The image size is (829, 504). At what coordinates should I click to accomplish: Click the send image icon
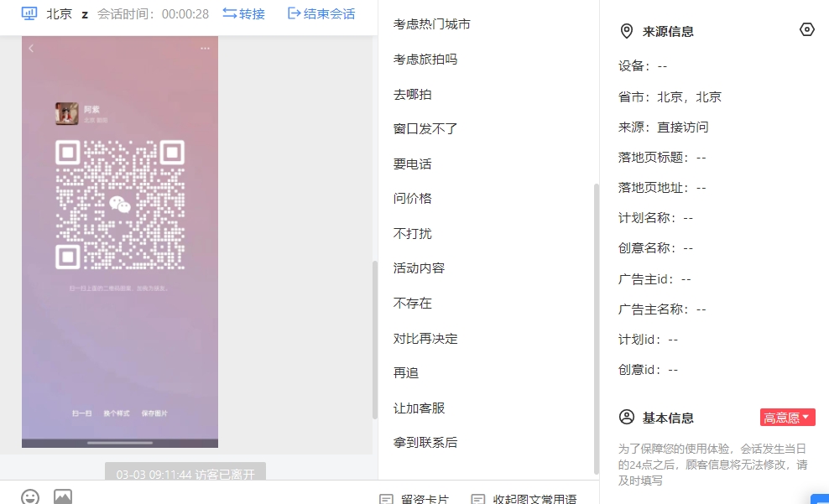pyautogui.click(x=63, y=496)
